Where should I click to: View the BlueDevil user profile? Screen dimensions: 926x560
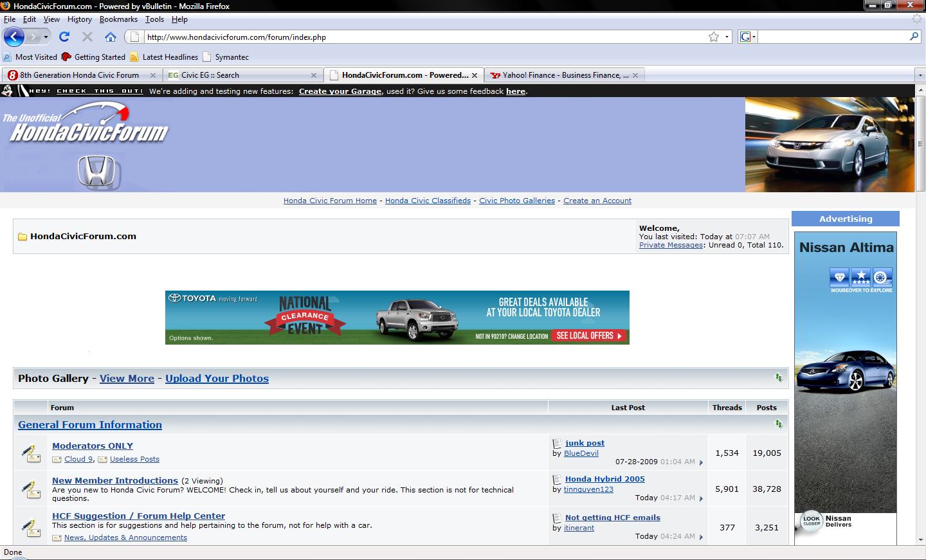click(581, 453)
